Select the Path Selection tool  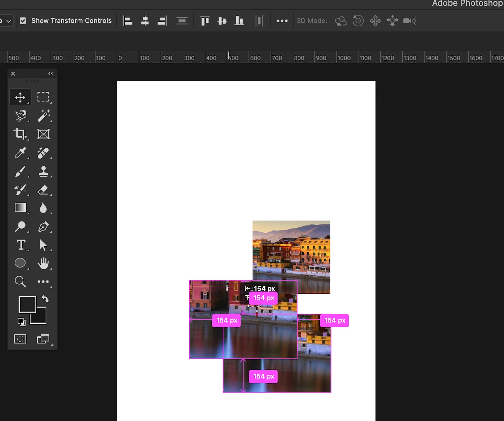[43, 245]
